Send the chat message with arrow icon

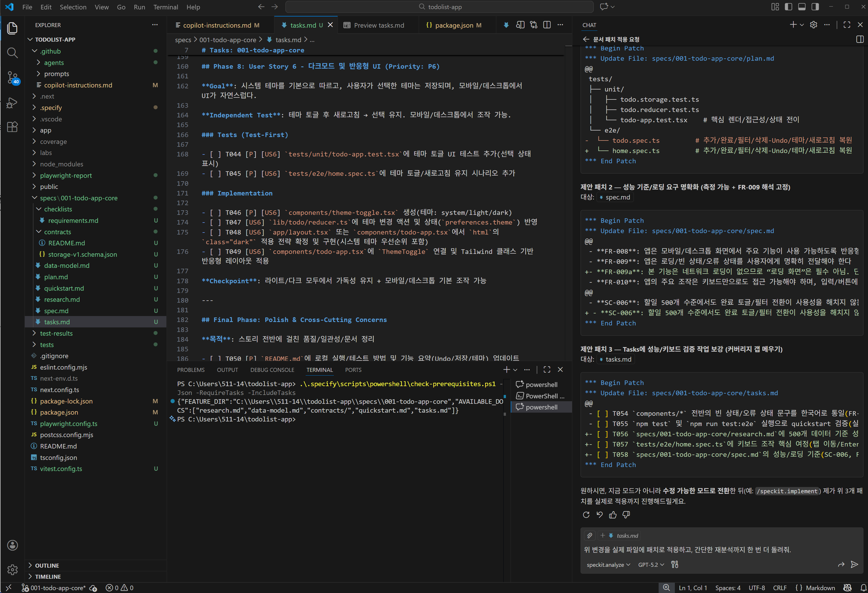[854, 565]
